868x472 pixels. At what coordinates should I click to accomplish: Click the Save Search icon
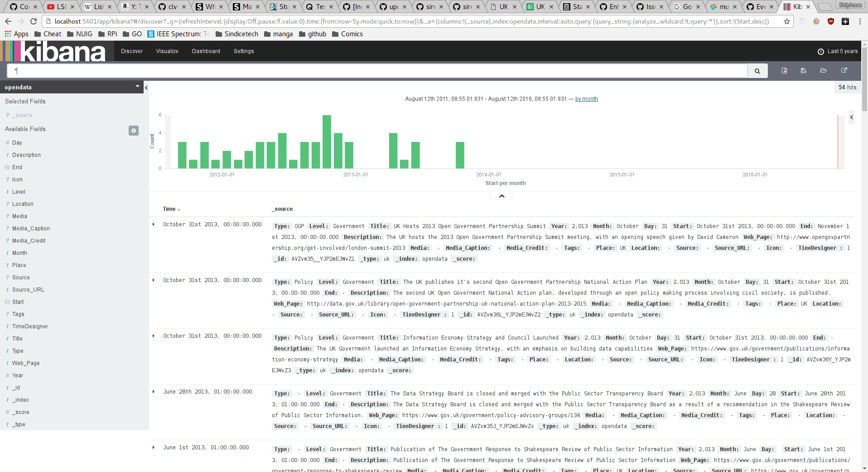click(x=803, y=70)
